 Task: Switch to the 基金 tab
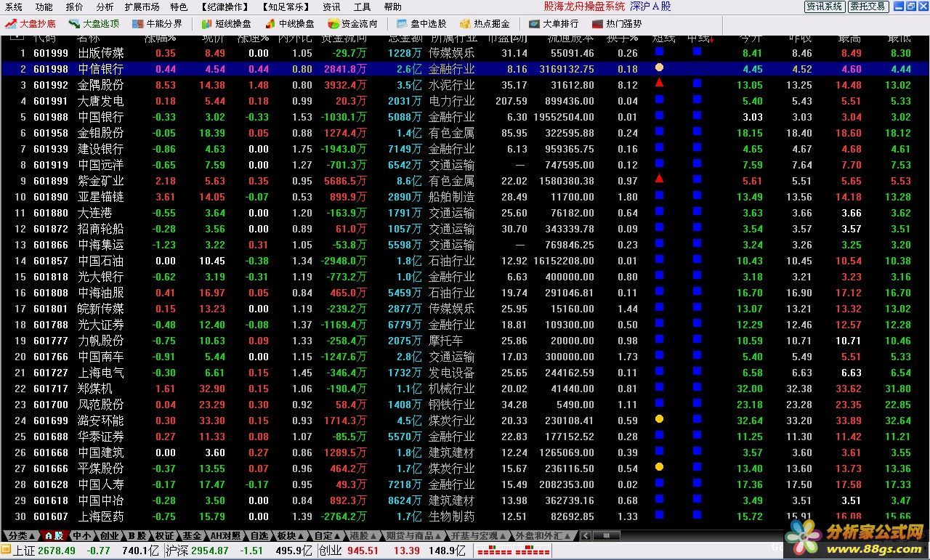(x=192, y=535)
